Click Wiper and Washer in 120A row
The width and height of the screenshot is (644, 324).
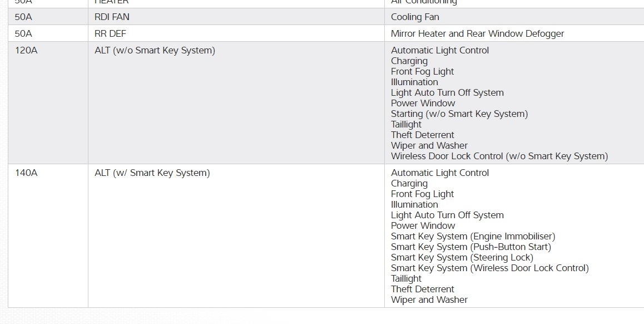429,145
